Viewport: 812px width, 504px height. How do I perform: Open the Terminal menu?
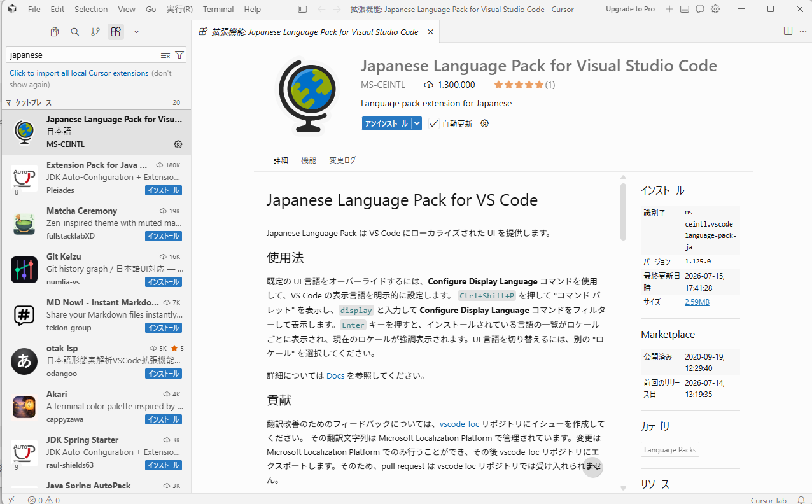click(x=218, y=10)
